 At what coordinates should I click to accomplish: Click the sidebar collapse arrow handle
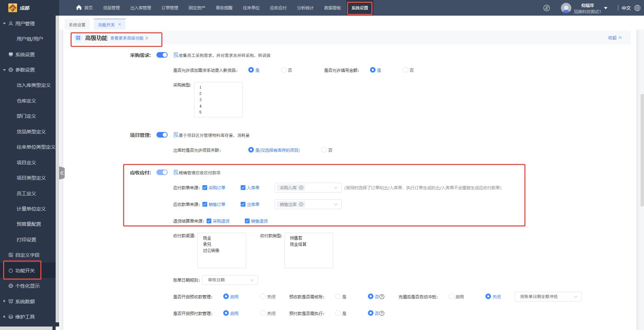pos(62,173)
